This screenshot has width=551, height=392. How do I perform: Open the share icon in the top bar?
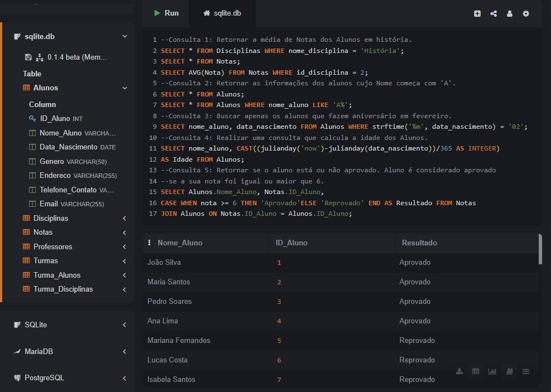tap(493, 14)
